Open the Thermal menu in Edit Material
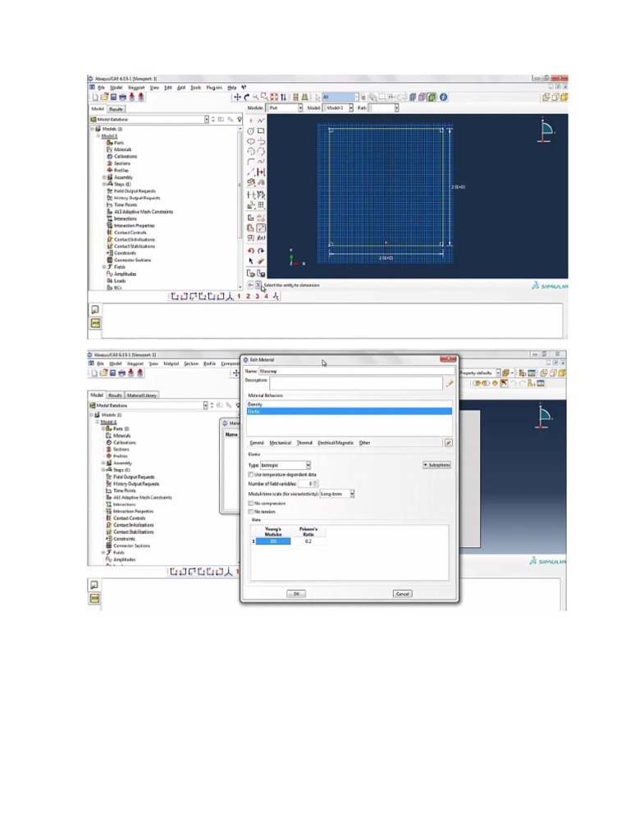 (304, 443)
